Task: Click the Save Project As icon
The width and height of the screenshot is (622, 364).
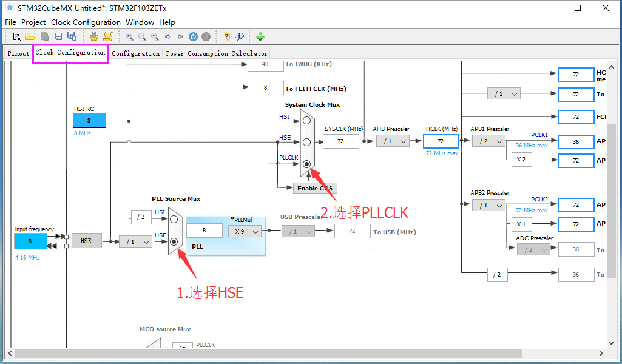Action: pos(72,36)
